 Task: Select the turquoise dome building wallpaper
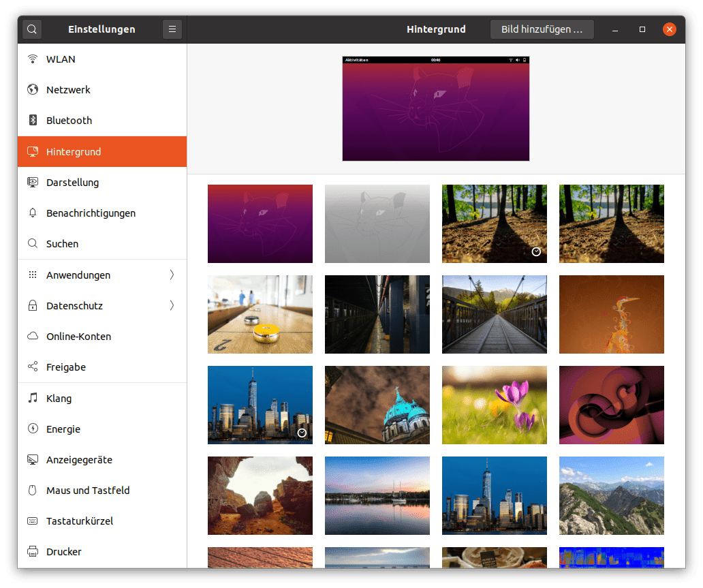[377, 405]
